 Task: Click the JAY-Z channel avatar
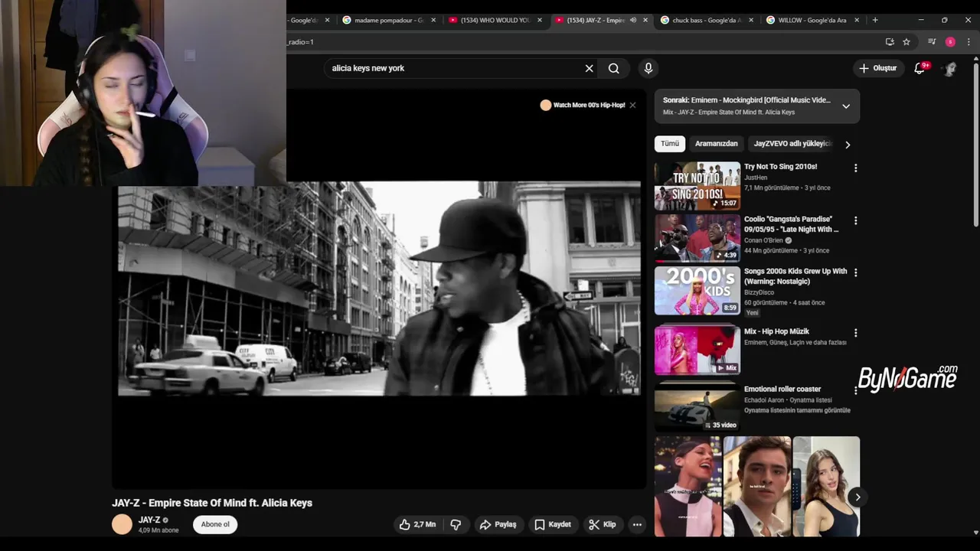(122, 524)
